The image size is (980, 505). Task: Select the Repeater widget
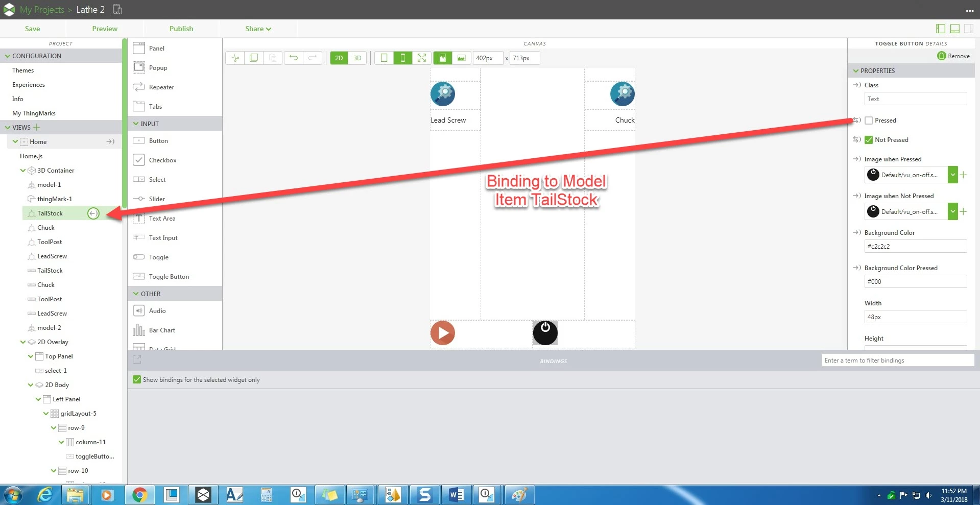(161, 87)
